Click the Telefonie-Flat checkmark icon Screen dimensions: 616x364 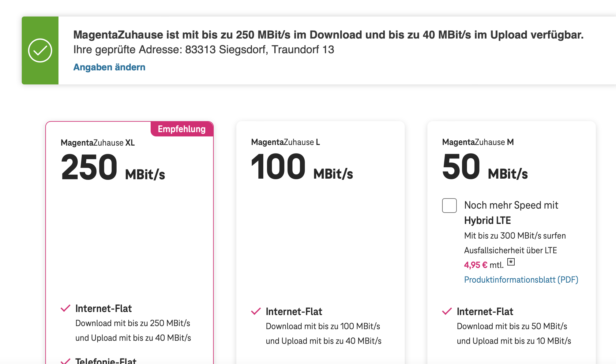(66, 361)
